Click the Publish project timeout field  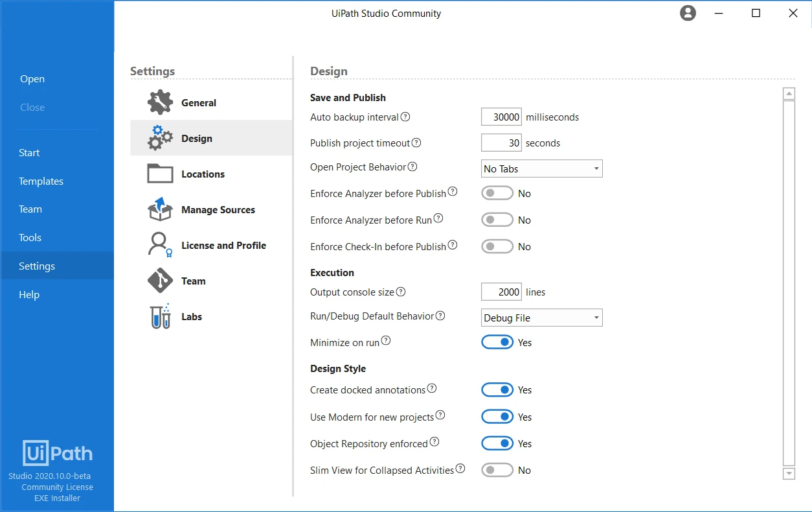coord(501,143)
